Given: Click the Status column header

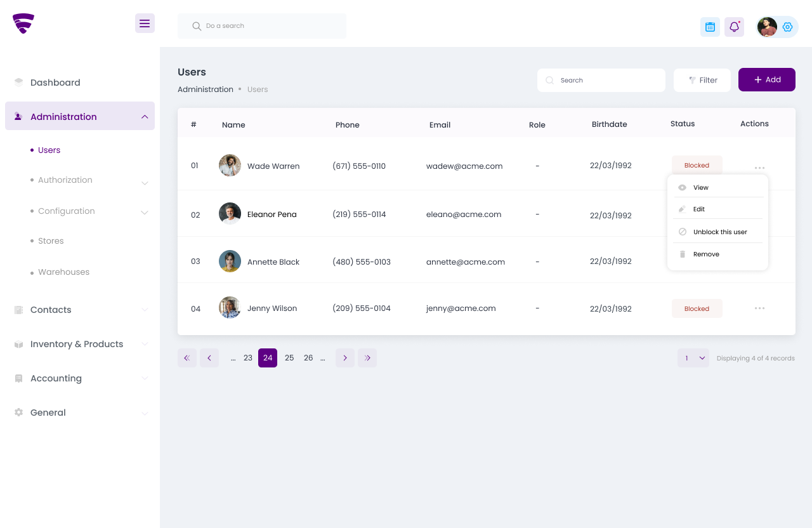Looking at the screenshot, I should click(683, 124).
